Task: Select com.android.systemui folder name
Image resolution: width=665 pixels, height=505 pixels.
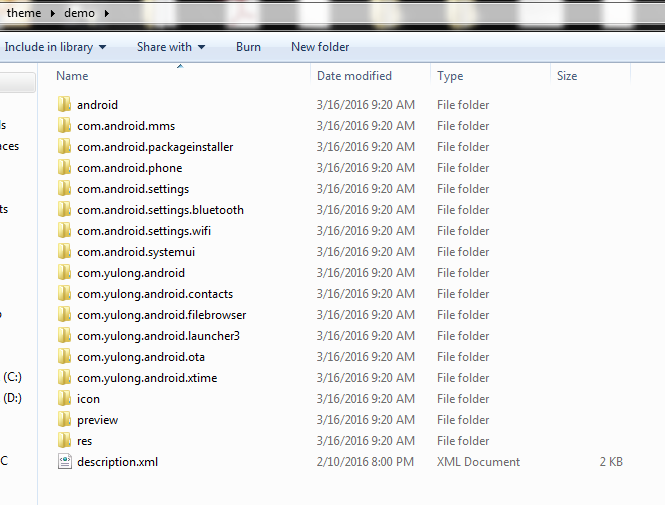Action: pyautogui.click(x=136, y=252)
